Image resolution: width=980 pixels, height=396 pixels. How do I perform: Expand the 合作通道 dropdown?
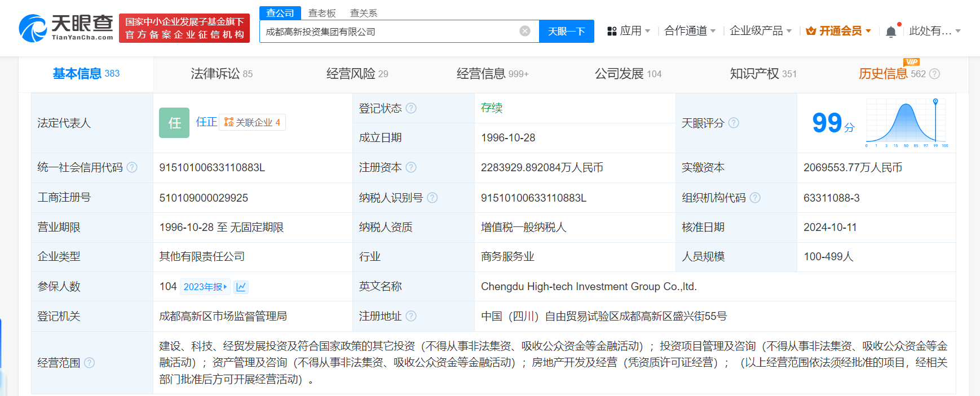pos(713,31)
